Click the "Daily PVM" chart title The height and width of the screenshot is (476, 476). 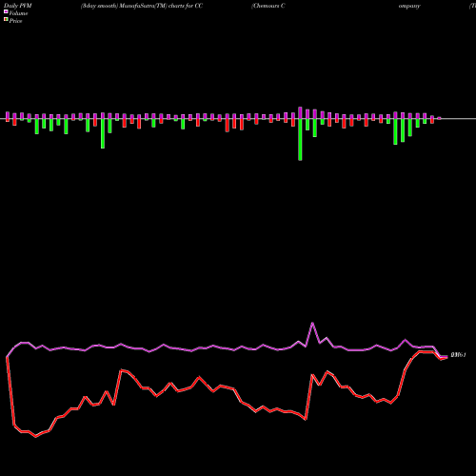[18, 6]
